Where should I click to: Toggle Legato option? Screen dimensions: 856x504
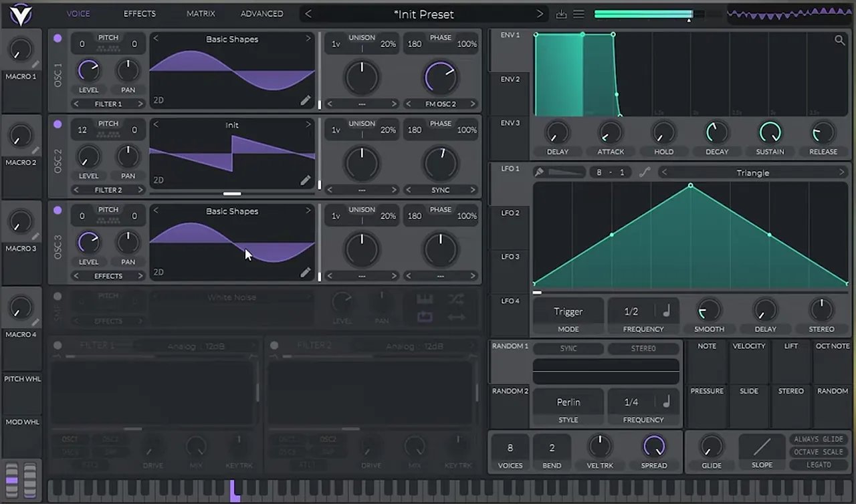(x=819, y=465)
